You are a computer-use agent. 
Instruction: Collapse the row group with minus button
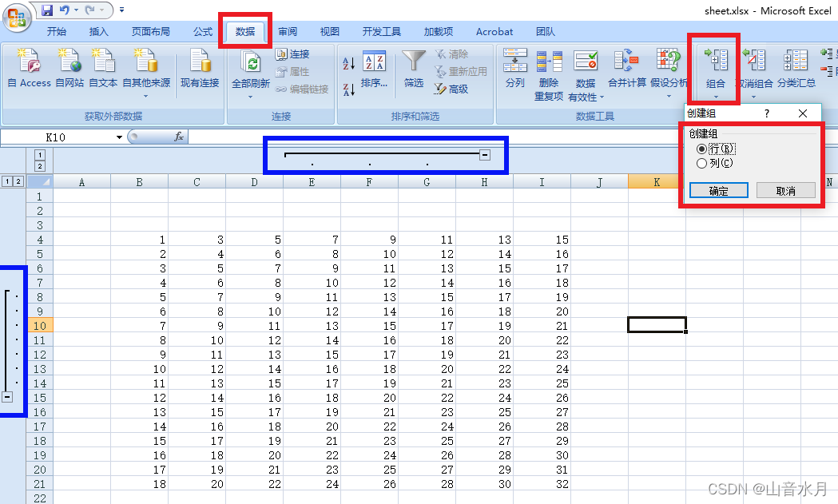(7, 397)
